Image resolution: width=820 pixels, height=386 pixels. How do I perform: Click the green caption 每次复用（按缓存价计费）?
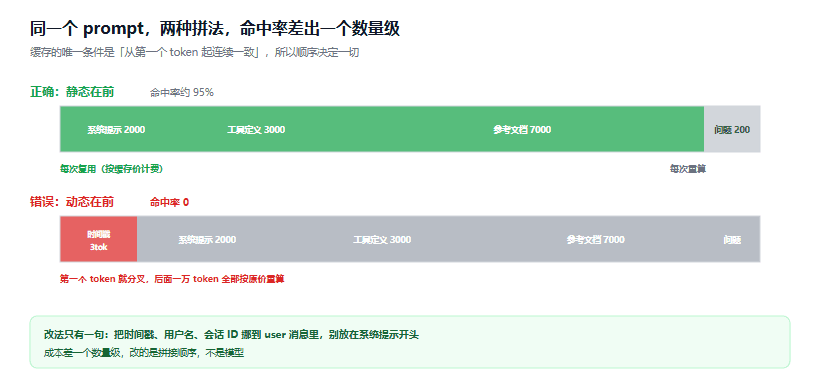pos(111,169)
